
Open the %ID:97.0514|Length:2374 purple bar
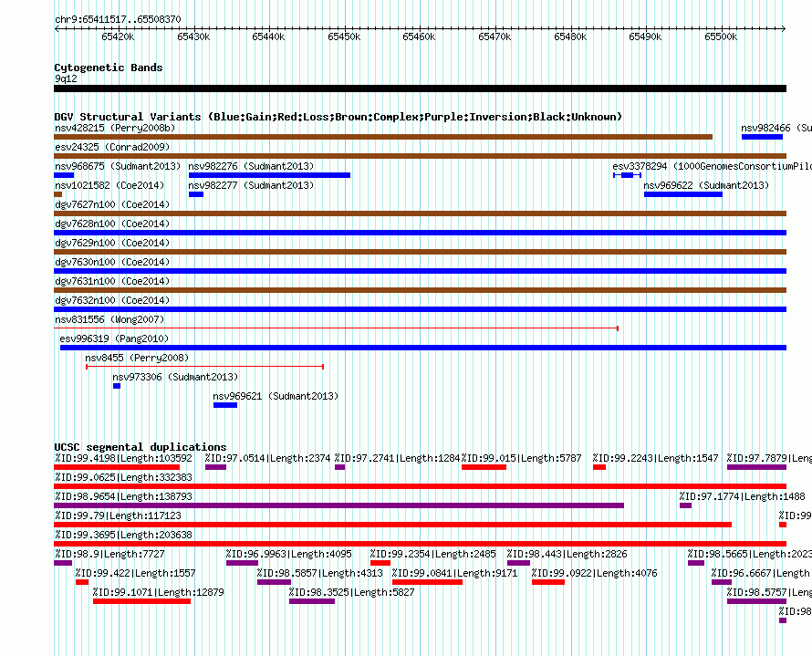[x=215, y=467]
